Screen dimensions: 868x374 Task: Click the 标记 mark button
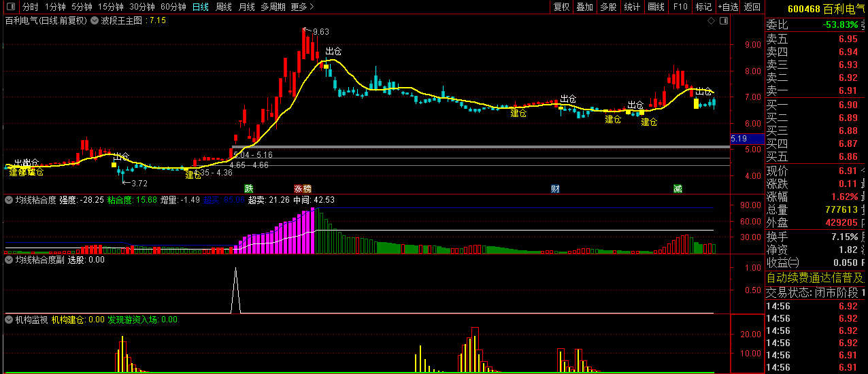click(x=703, y=7)
